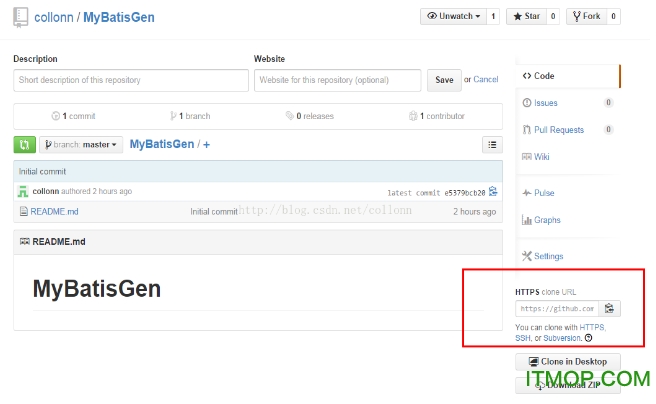Focus the Short description input field
Image resolution: width=656 pixels, height=404 pixels.
(131, 80)
